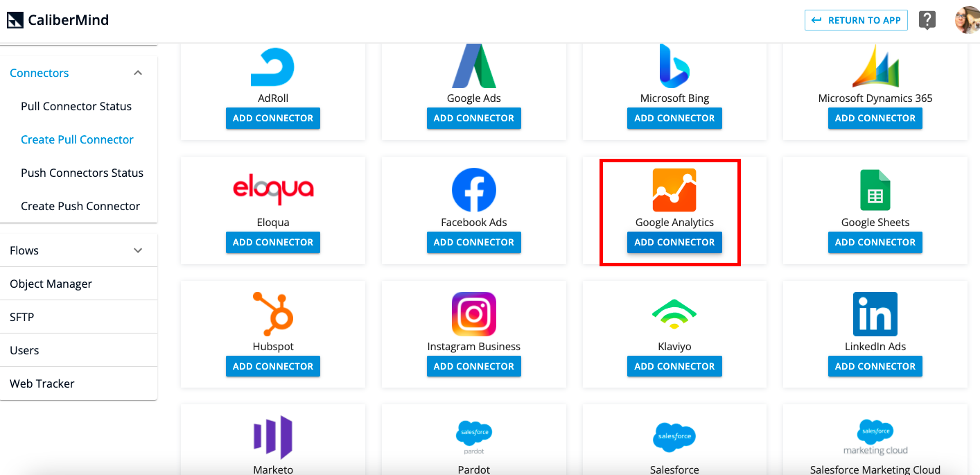The image size is (980, 475).
Task: Click the Google Ads logo
Action: pyautogui.click(x=473, y=66)
